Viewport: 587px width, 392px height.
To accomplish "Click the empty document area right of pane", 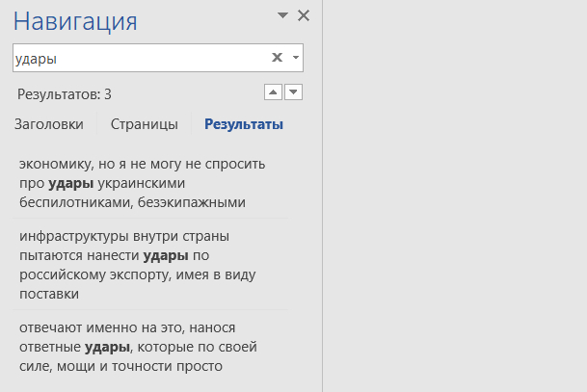I will [x=453, y=193].
